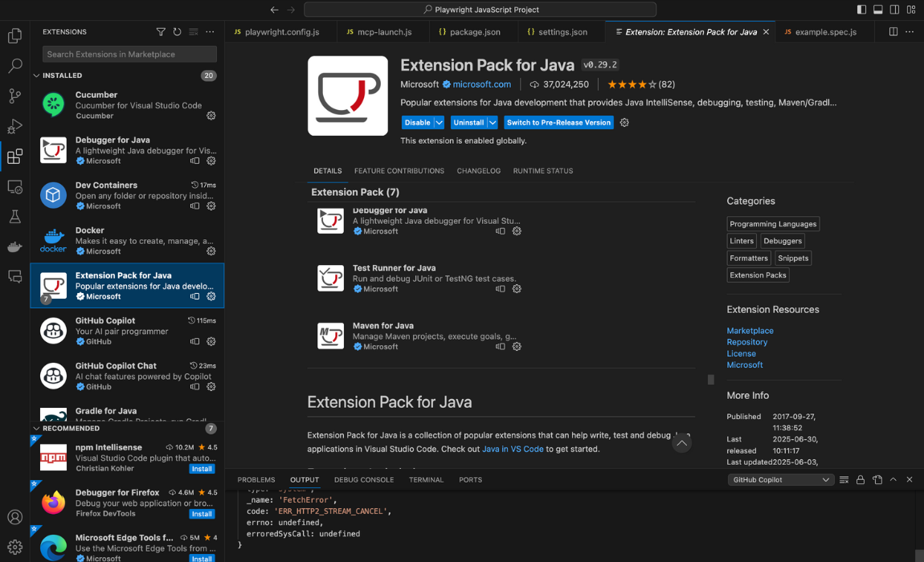Toggle the Secondary Side Bar
924x562 pixels.
[x=894, y=9]
